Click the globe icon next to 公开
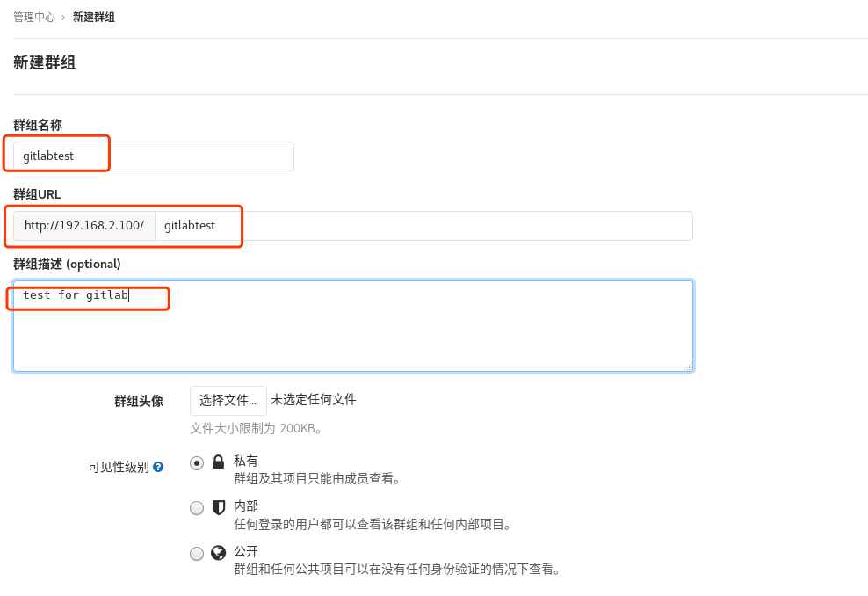The height and width of the screenshot is (596, 868). click(x=217, y=552)
